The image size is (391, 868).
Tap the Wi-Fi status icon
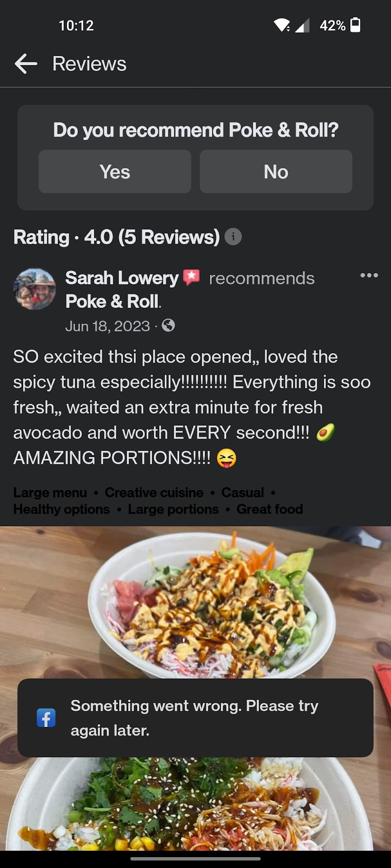click(x=281, y=25)
